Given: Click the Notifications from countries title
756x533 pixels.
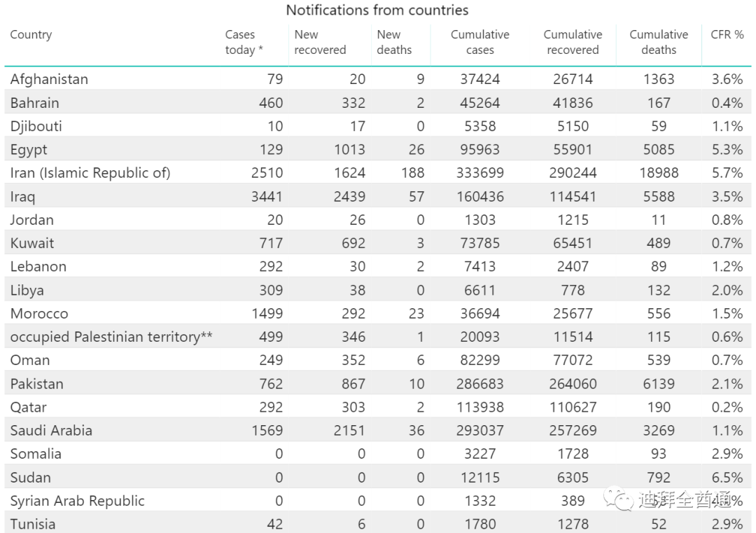Looking at the screenshot, I should point(377,11).
